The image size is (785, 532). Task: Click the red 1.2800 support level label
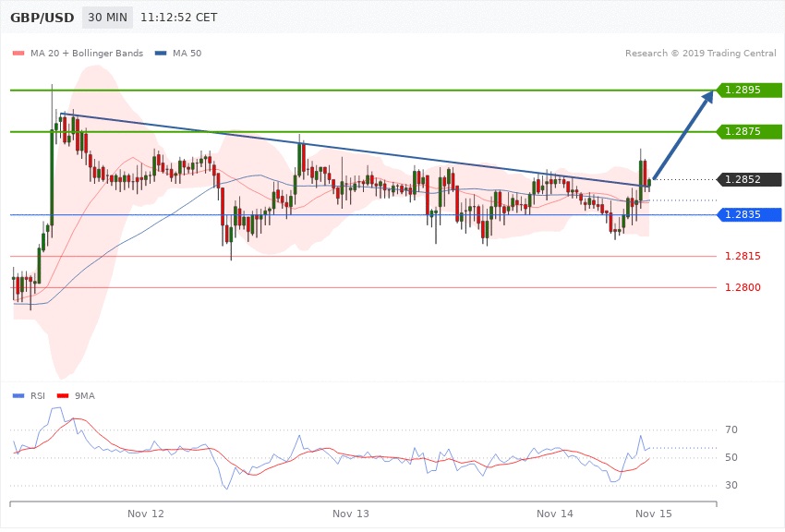coord(743,287)
